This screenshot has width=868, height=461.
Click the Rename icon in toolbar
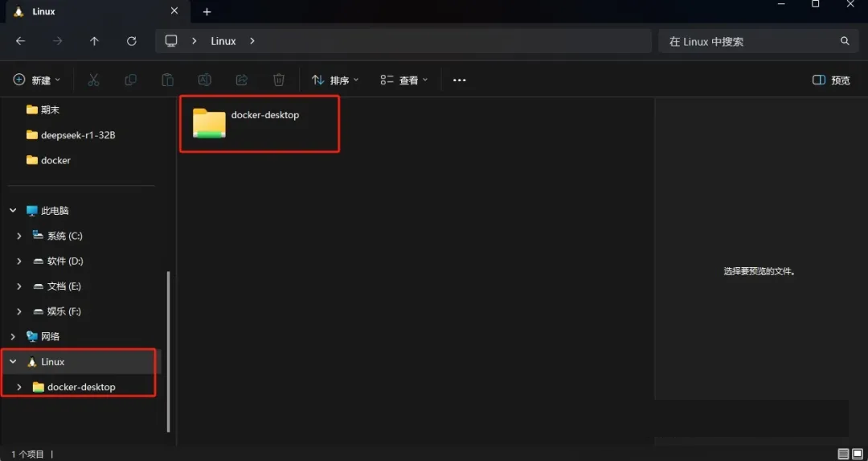[205, 80]
